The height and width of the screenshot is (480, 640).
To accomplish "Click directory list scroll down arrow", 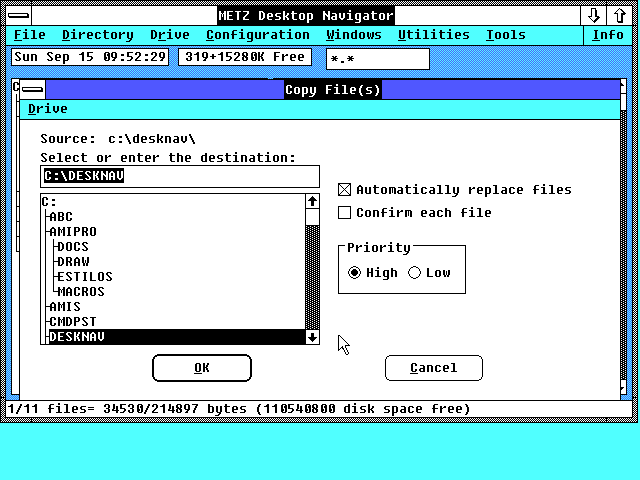I will pyautogui.click(x=312, y=337).
